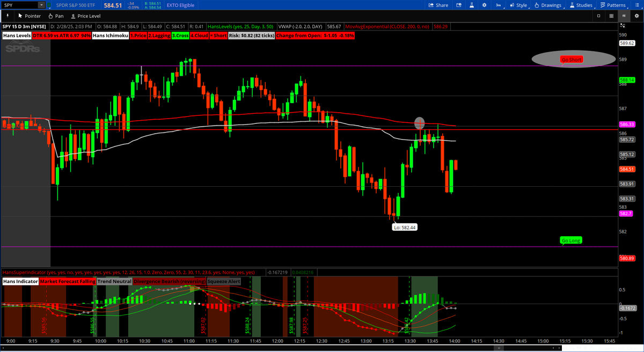644x352 pixels.
Task: Click the Go Long bubble
Action: (x=571, y=241)
